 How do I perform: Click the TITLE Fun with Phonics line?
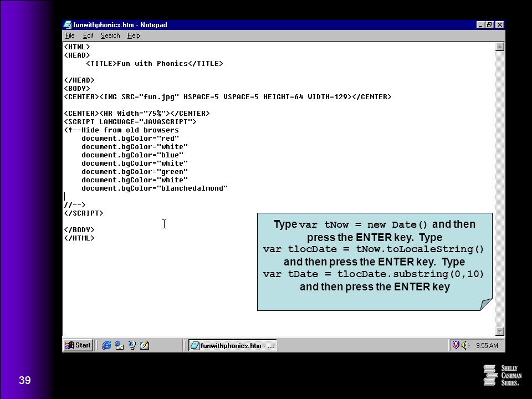coord(155,63)
